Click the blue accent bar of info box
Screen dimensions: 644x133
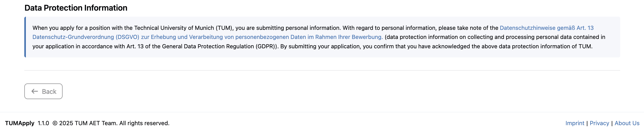25,37
